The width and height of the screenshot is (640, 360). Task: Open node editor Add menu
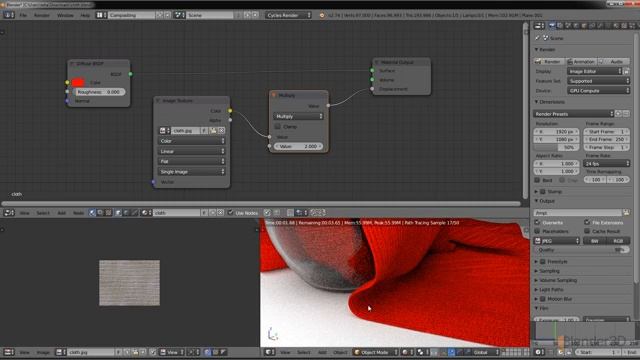tap(61, 213)
